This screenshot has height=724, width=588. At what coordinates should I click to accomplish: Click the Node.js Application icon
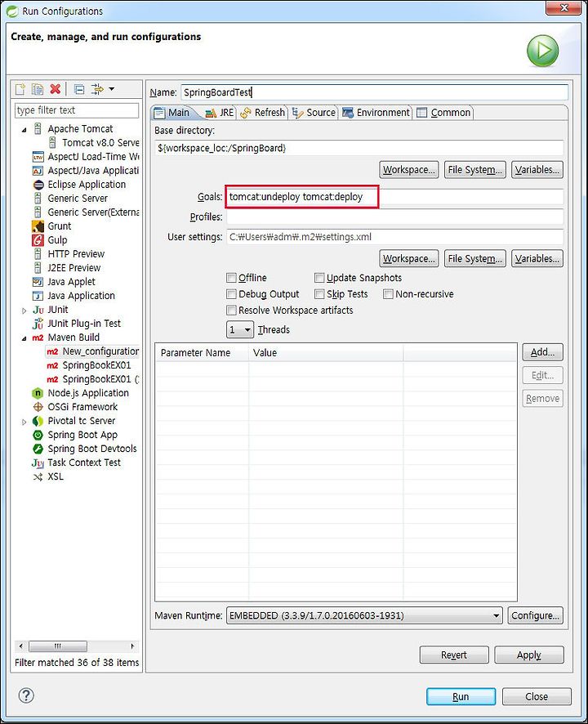tap(38, 393)
